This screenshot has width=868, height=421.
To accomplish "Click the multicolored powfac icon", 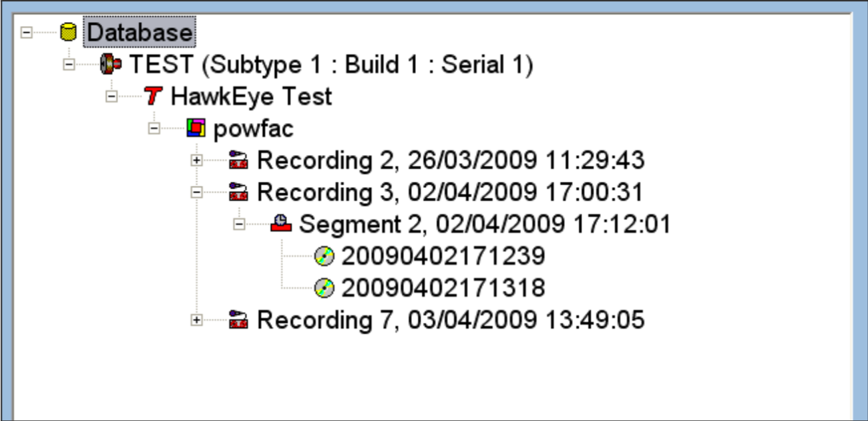I will [x=196, y=128].
